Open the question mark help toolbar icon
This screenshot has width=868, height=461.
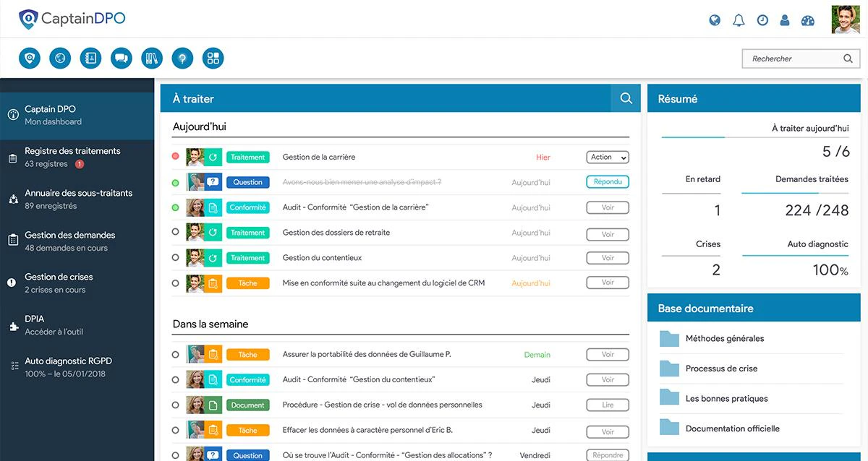click(182, 58)
